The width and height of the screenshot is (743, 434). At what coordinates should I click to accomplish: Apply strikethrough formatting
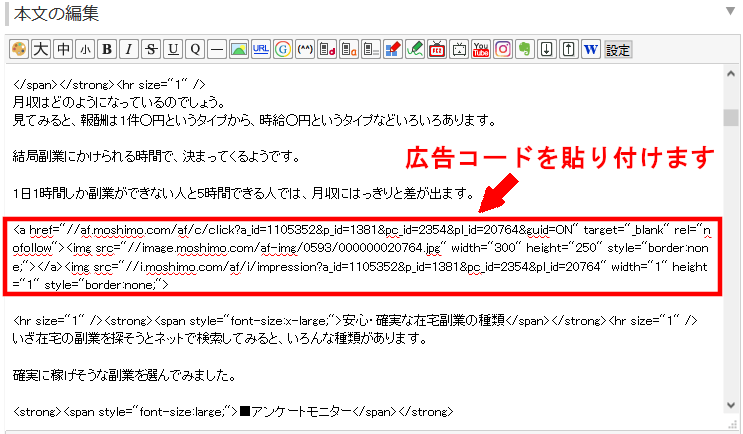point(151,49)
